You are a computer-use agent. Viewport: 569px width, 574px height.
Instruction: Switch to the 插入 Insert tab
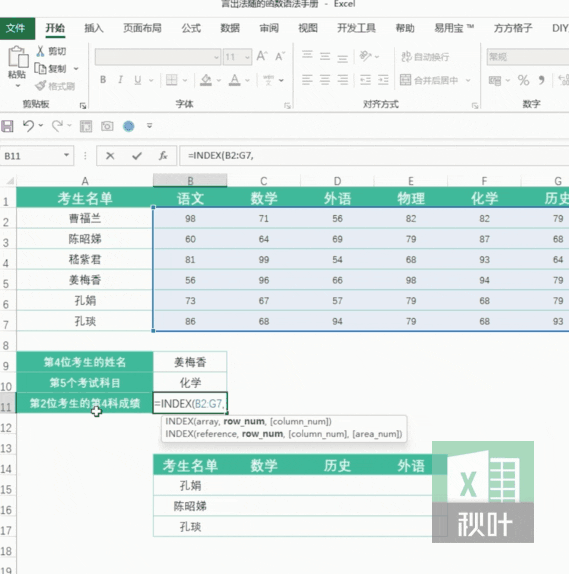click(x=94, y=28)
